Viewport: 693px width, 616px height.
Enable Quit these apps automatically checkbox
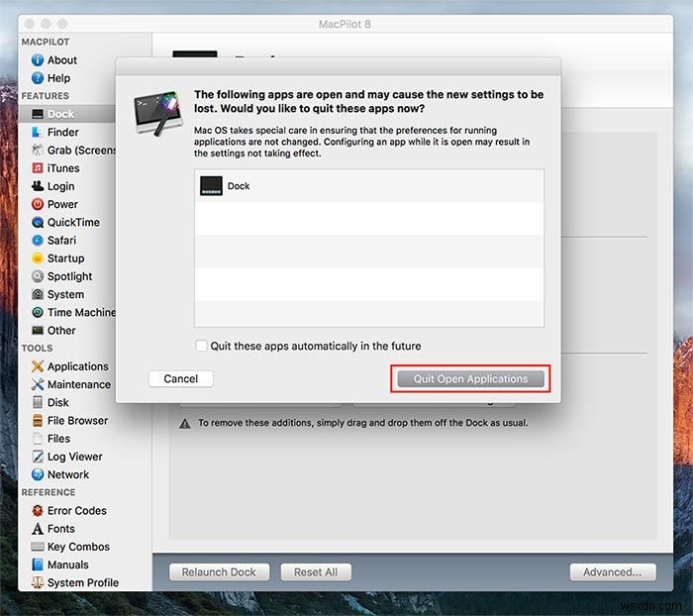[201, 346]
